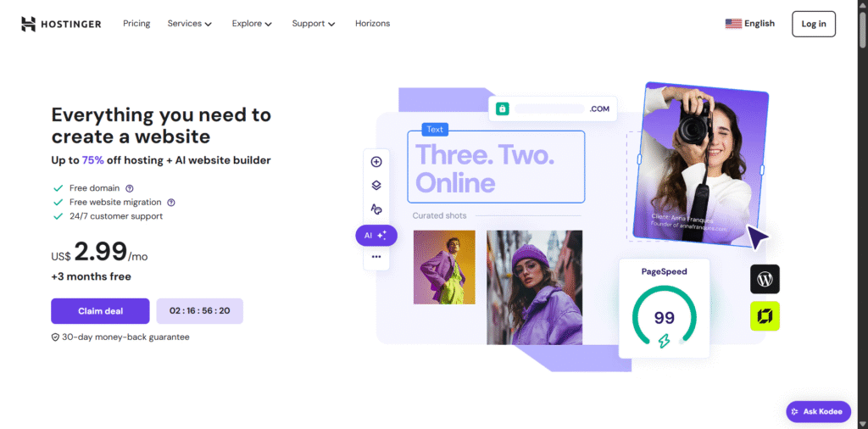Click the PageSpeed 99 score gauge

pos(665,317)
